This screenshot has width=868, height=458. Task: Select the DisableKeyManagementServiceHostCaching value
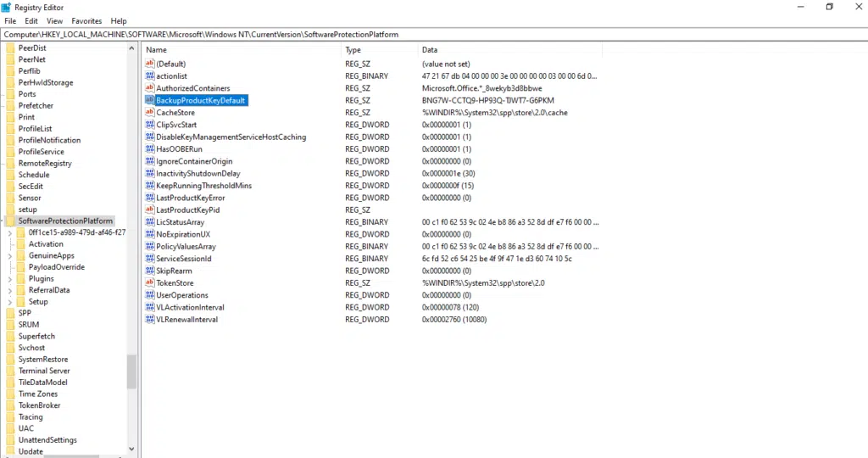231,137
